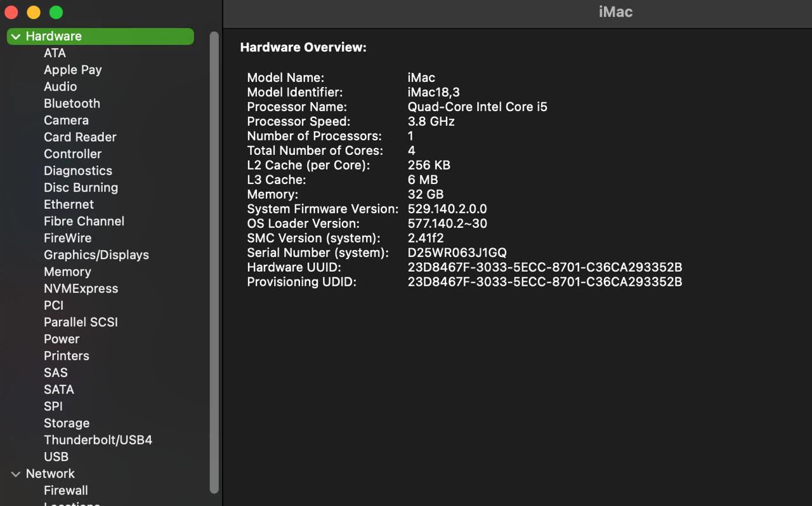Click the Provisioning UDID value
Viewport: 812px width, 506px height.
545,283
